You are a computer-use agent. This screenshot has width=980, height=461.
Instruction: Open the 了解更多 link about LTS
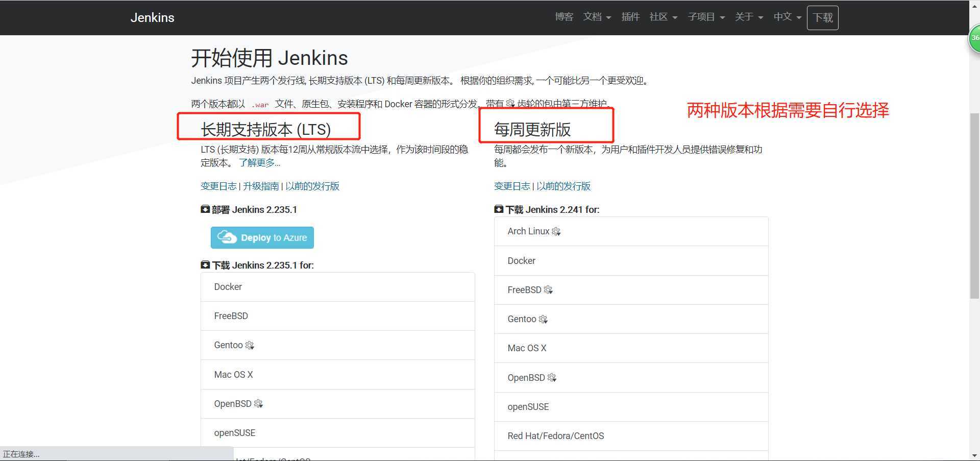pos(259,162)
